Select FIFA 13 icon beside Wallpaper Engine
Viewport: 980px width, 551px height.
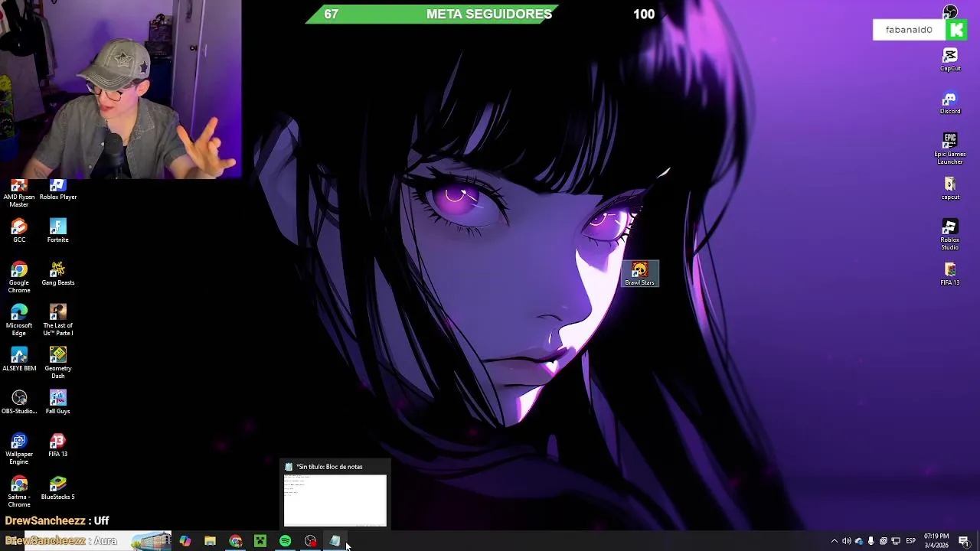pos(58,445)
